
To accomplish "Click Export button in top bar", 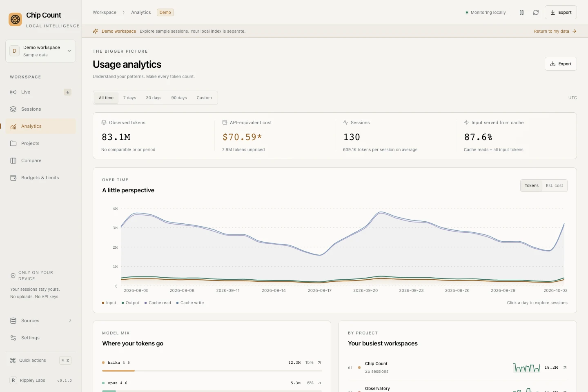I will (x=561, y=13).
